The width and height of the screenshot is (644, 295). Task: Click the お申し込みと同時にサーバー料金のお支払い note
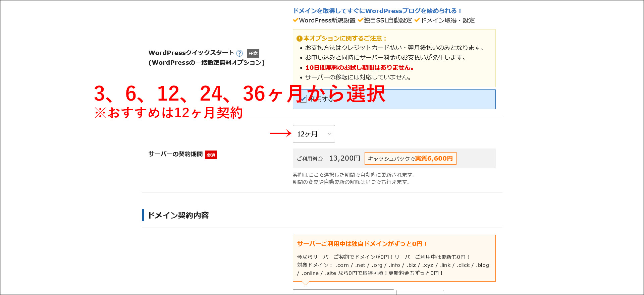click(x=386, y=58)
